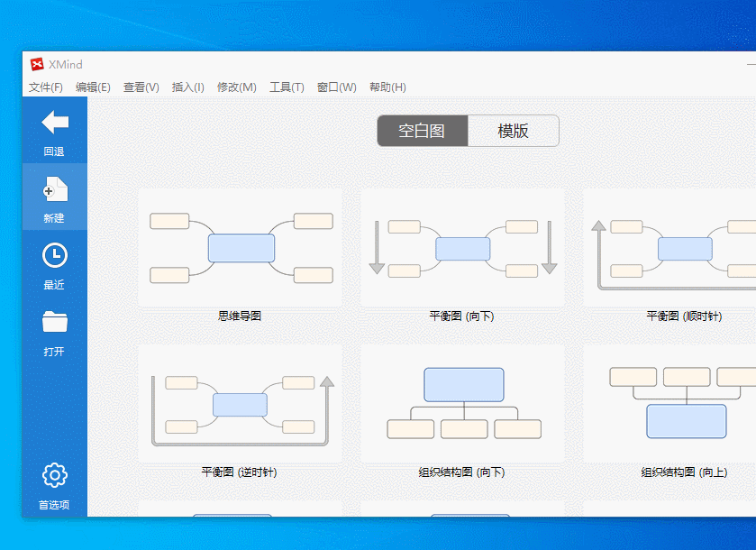
Task: Choose the 平衡图 (顺时针) thumbnail
Action: [669, 247]
